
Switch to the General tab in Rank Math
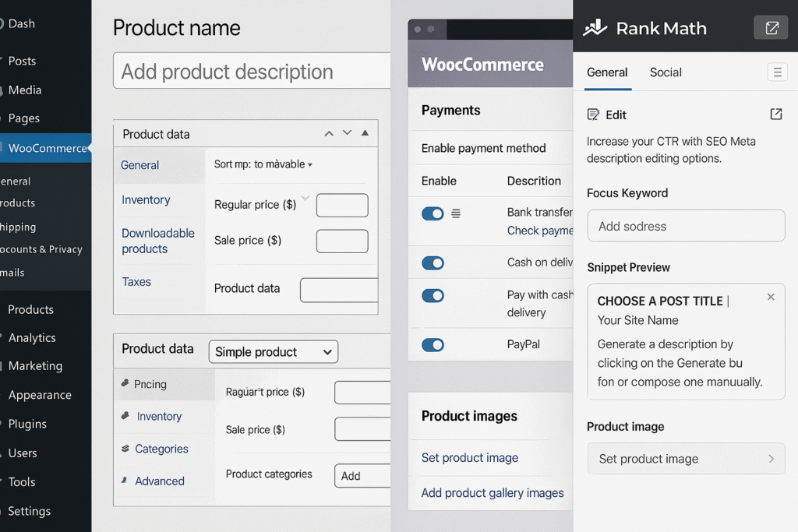pyautogui.click(x=607, y=72)
